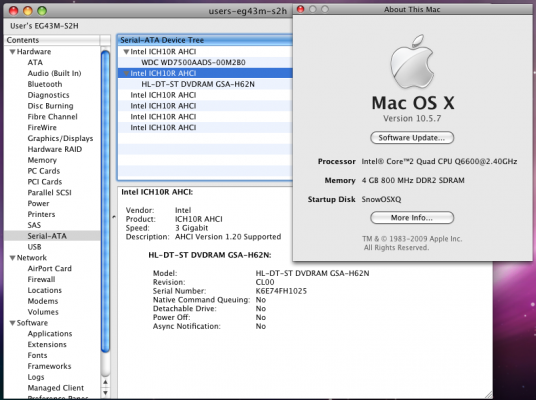Click the Serial-ATA Device Tree column header
Image resolution: width=536 pixels, height=400 pixels.
pyautogui.click(x=204, y=40)
